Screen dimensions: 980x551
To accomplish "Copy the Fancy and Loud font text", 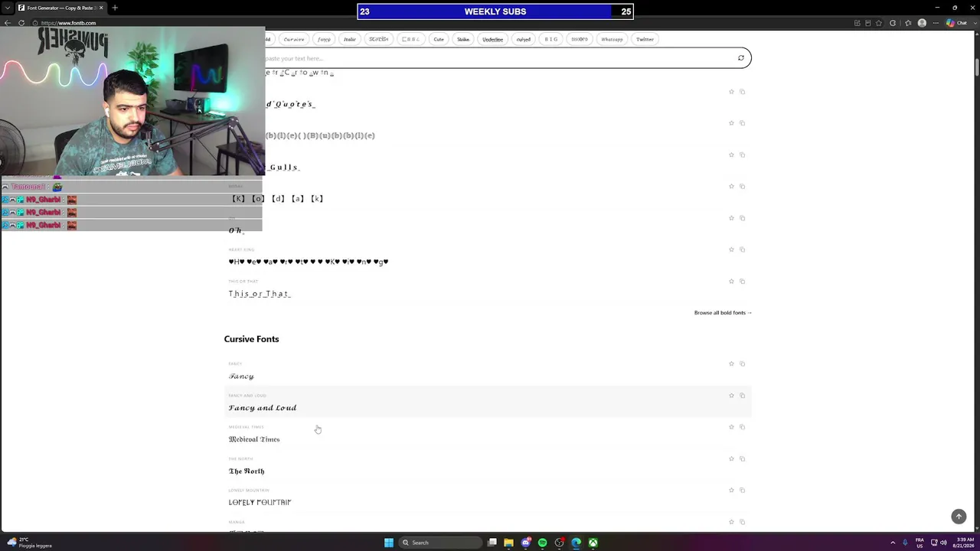I will coord(742,396).
